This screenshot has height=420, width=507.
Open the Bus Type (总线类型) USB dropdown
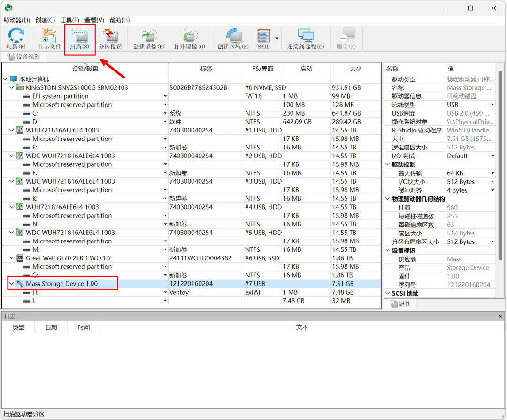point(492,104)
